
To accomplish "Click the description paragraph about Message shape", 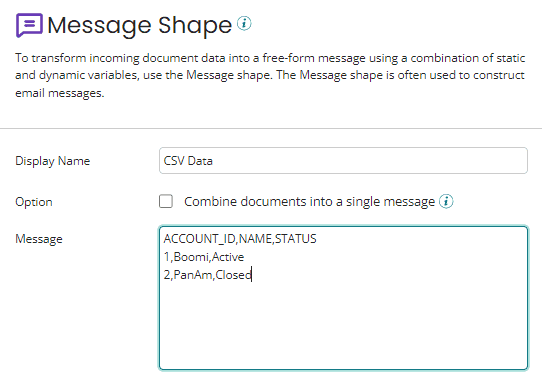I will pos(270,75).
